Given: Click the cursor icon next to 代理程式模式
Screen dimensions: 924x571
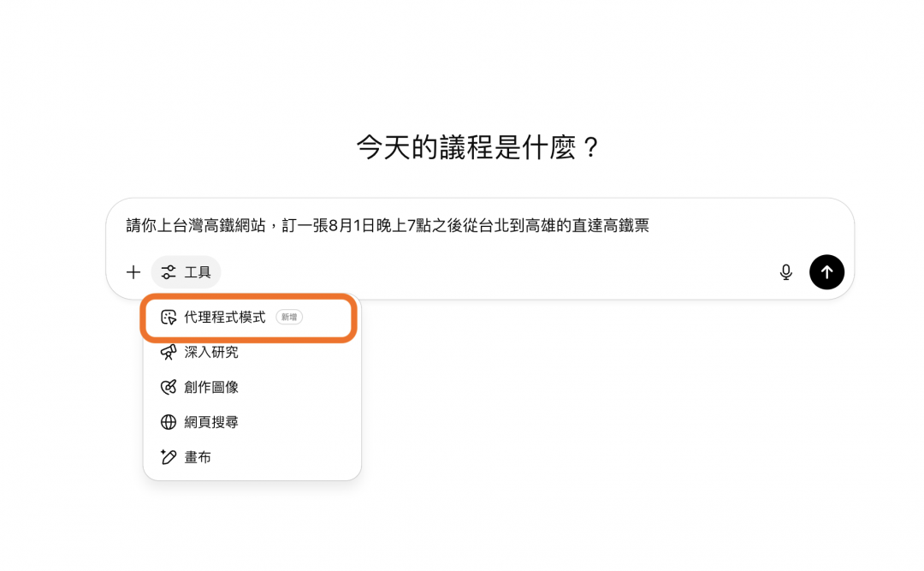Looking at the screenshot, I should pyautogui.click(x=169, y=318).
